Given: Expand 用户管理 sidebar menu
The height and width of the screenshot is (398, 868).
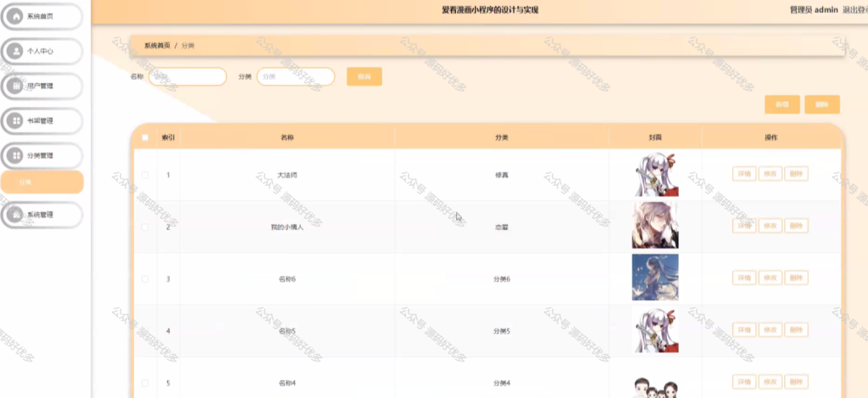Looking at the screenshot, I should pyautogui.click(x=42, y=86).
